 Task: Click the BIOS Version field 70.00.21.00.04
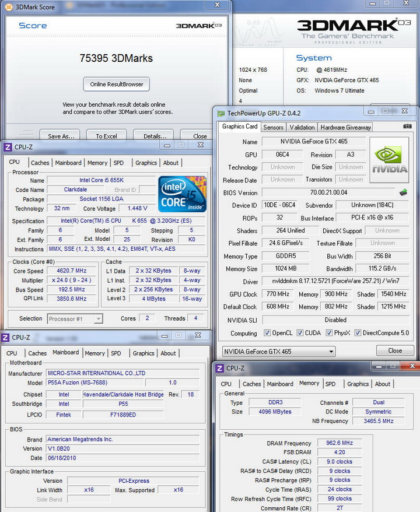(328, 192)
